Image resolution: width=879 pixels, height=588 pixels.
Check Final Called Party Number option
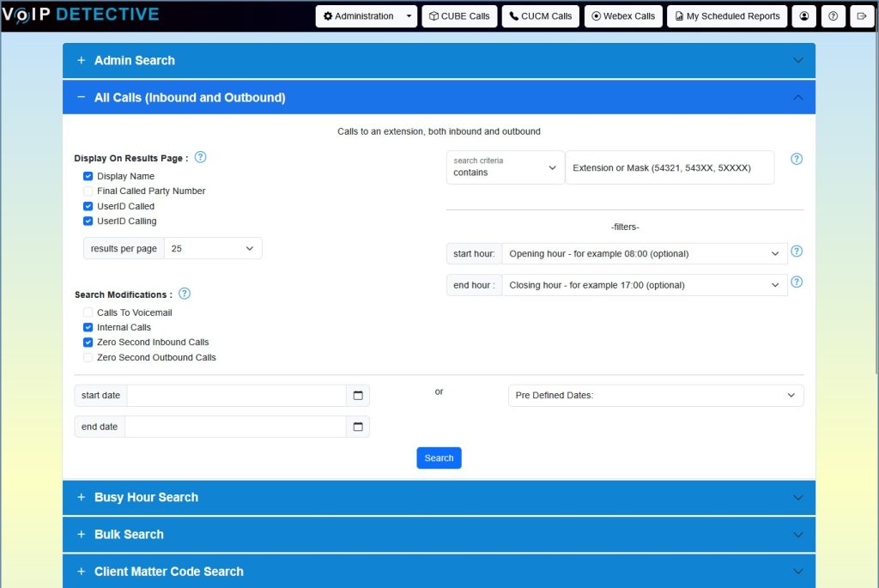[88, 191]
